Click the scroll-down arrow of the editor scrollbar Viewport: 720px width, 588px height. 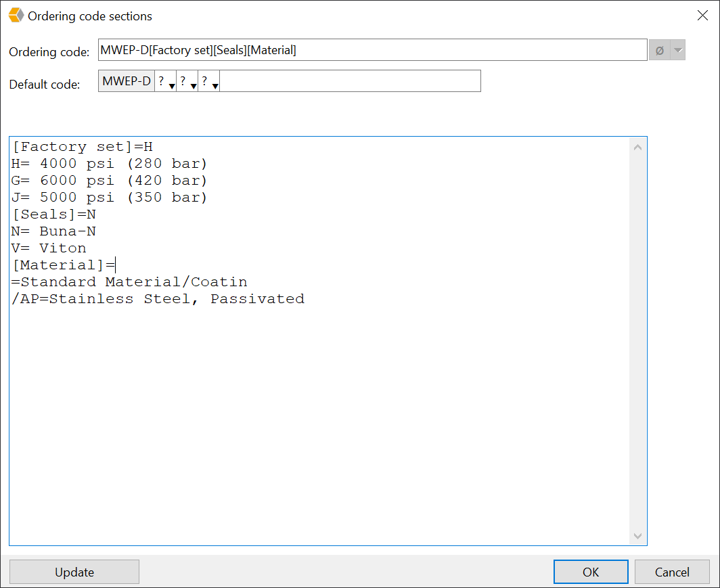coord(637,535)
